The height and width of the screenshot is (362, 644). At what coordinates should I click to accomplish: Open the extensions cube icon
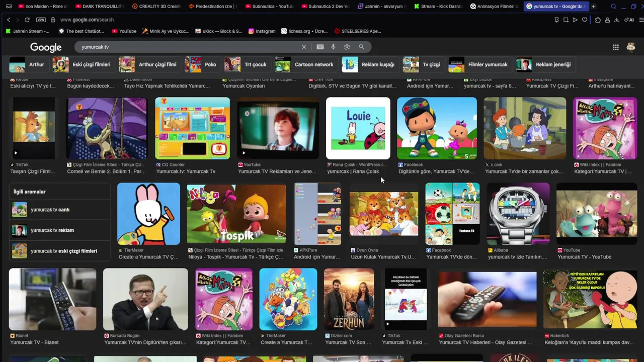click(x=598, y=20)
